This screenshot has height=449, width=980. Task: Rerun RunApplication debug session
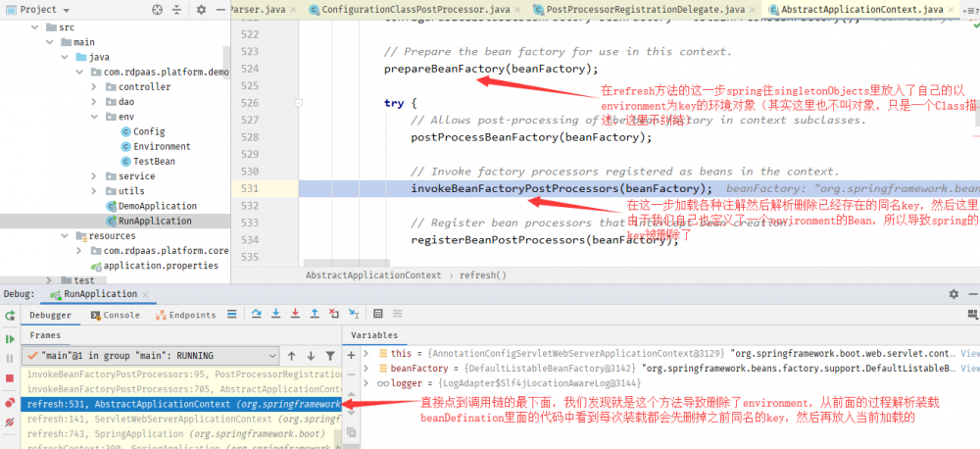point(10,316)
